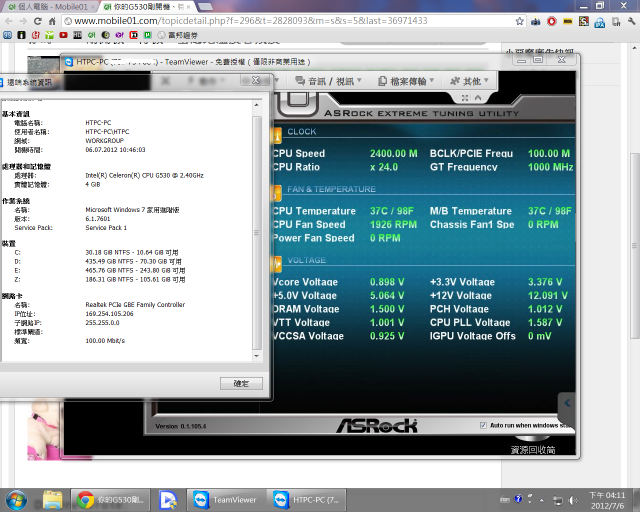Click the yellow label extension icon
The image size is (640, 512).
(x=568, y=21)
